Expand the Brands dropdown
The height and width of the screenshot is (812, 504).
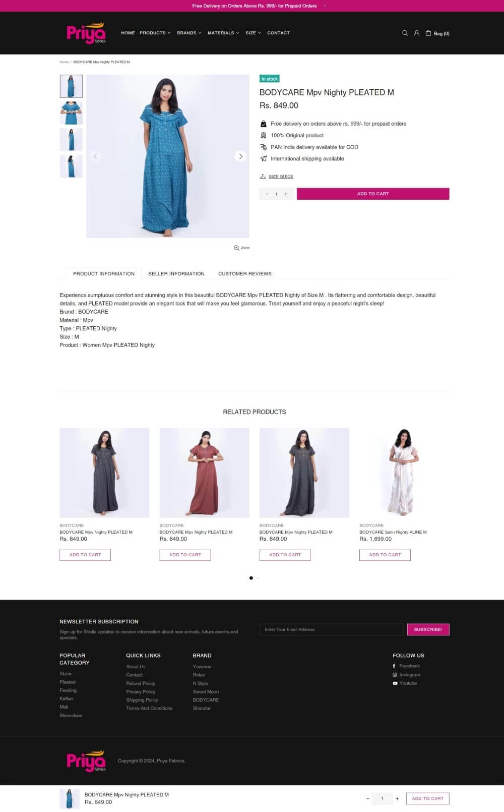pos(189,33)
